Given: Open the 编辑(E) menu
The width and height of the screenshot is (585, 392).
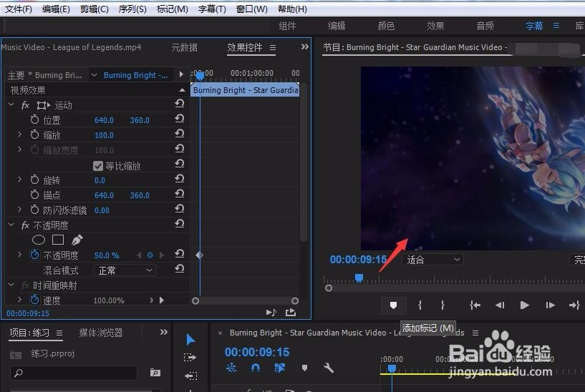Looking at the screenshot, I should (x=56, y=9).
